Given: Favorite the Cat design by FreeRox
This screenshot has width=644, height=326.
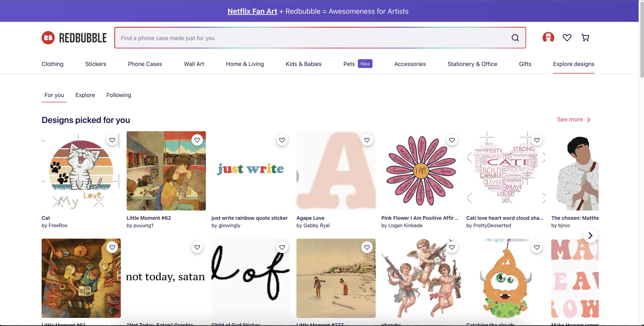Looking at the screenshot, I should click(112, 140).
